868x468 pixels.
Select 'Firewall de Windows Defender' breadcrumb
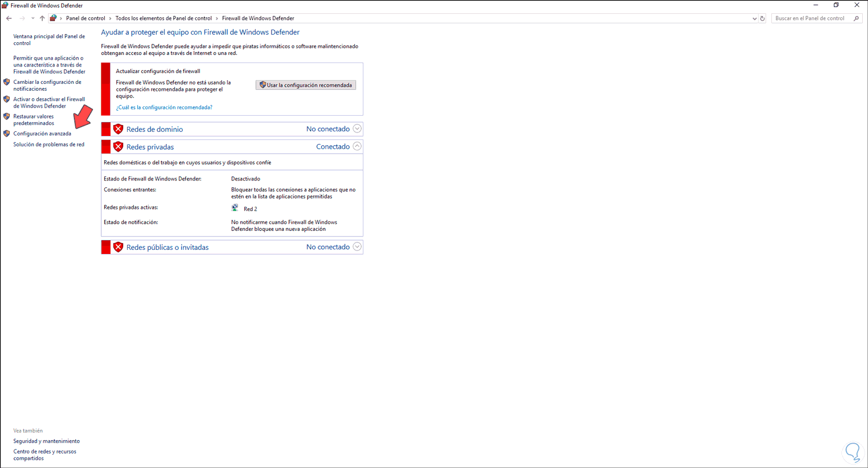[258, 19]
